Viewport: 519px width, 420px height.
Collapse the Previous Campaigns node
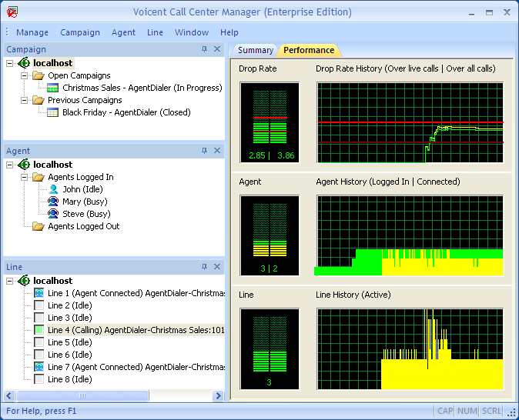click(x=24, y=100)
